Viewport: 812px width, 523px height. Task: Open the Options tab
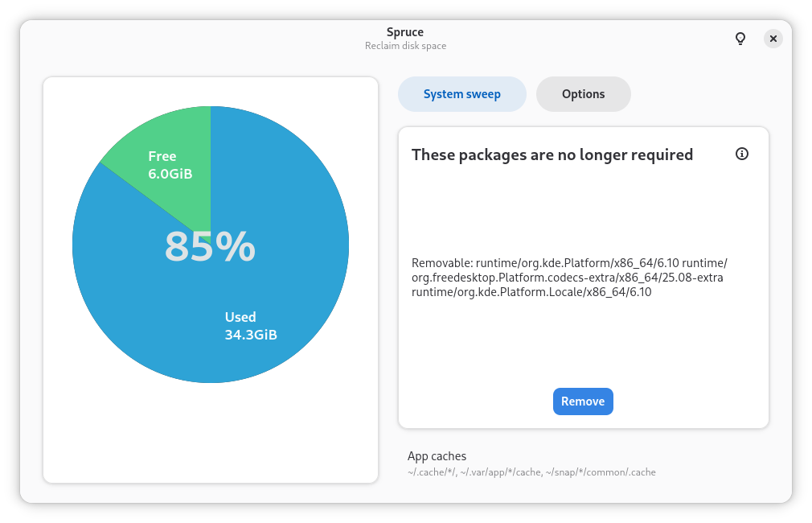(x=583, y=94)
